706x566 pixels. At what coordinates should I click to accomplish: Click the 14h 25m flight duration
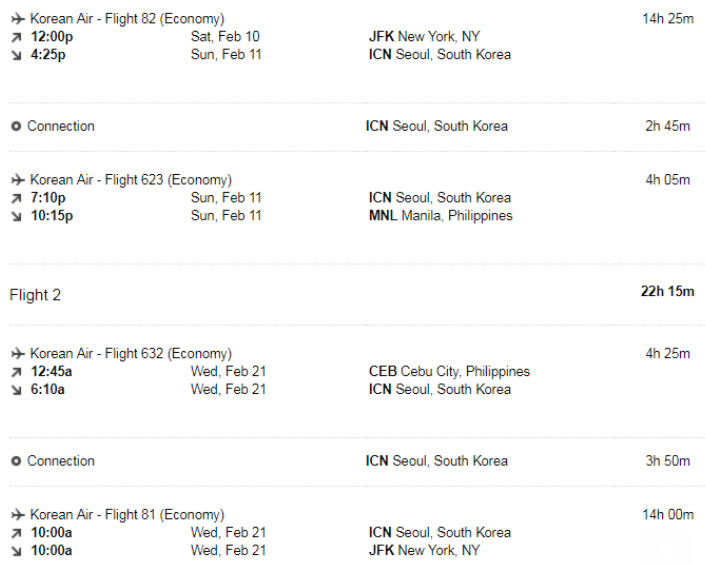[668, 19]
